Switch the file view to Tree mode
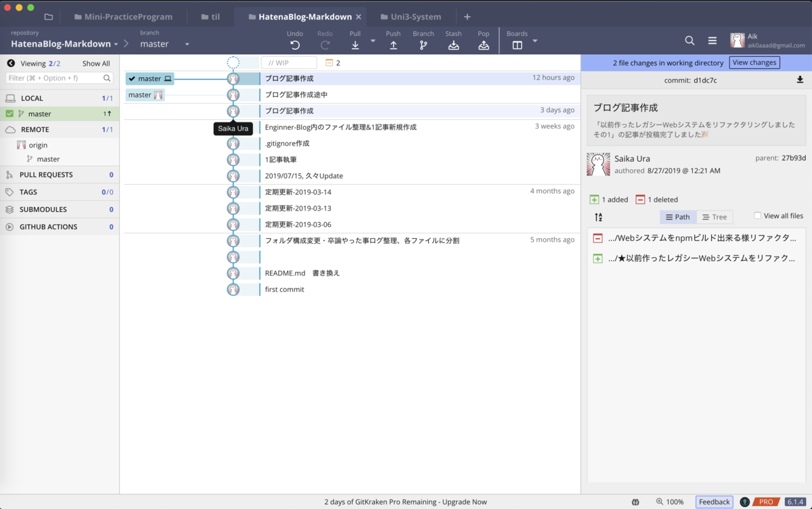Screen dimensions: 812x509 pos(715,217)
